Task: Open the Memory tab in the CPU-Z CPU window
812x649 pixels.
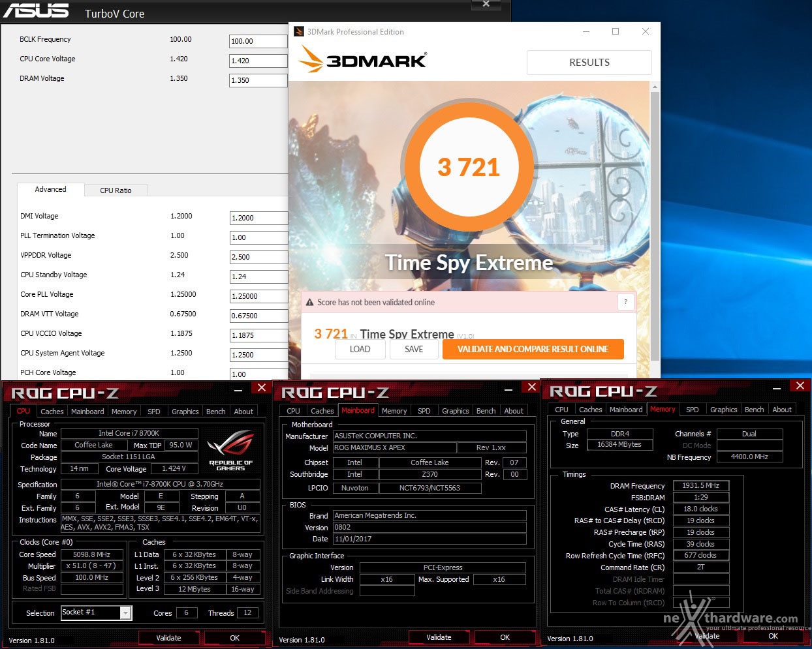Action: click(124, 412)
